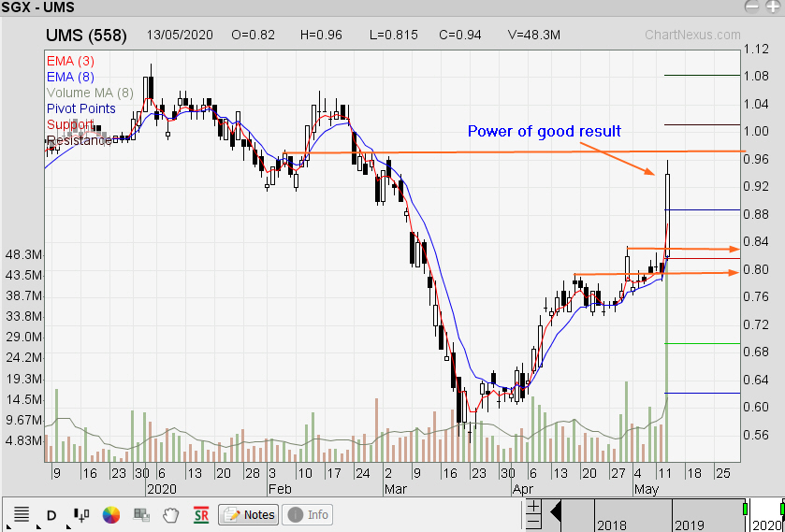Click the chart layout windows icon
This screenshot has height=532, width=785.
click(x=141, y=514)
